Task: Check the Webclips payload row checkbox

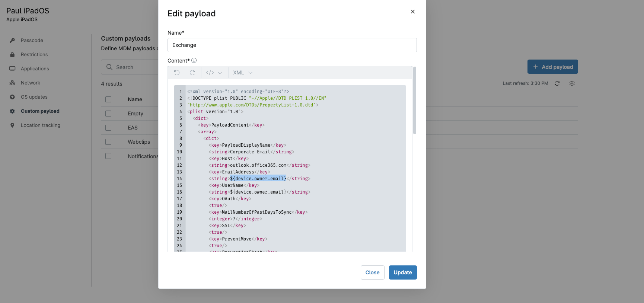Action: pos(108,142)
